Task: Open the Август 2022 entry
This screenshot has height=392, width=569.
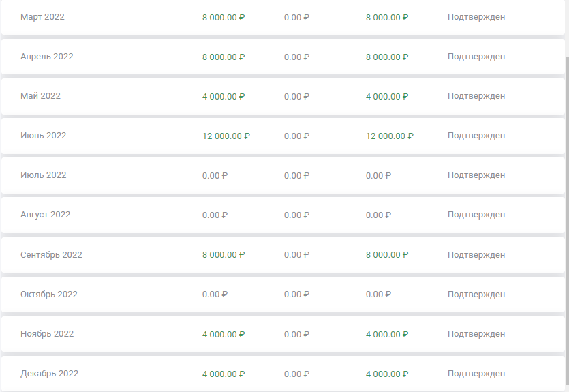Action: pyautogui.click(x=283, y=215)
